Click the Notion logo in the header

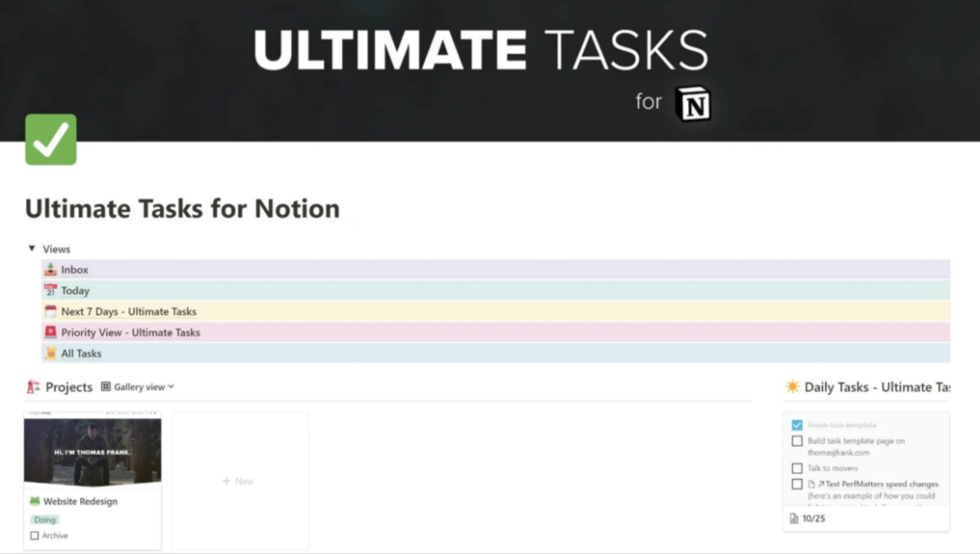click(693, 101)
